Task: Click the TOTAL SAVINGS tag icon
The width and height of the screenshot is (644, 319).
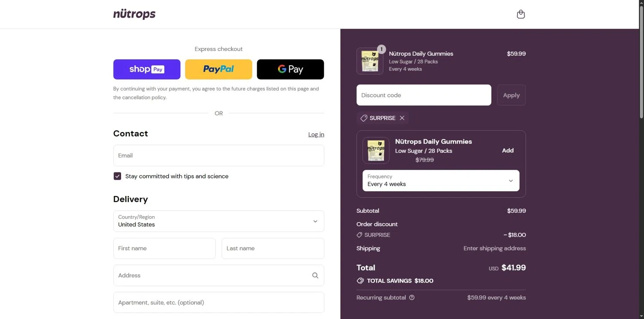Action: point(360,281)
